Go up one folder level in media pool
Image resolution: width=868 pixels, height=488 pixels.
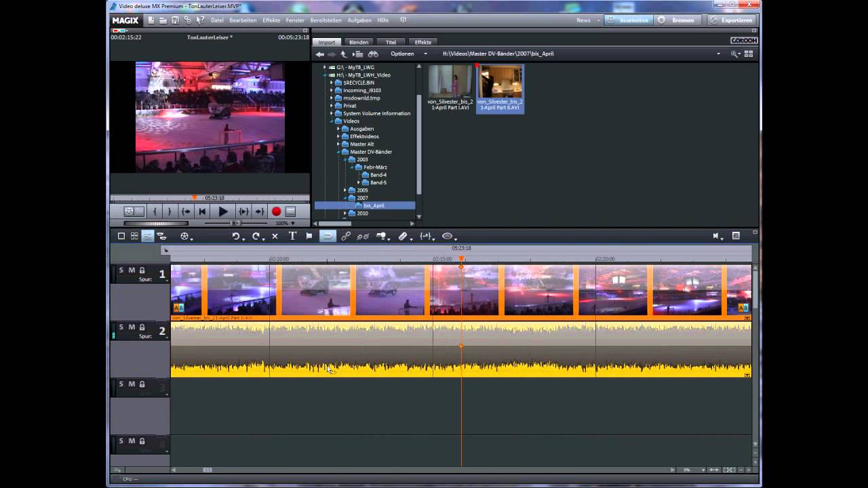click(x=343, y=54)
